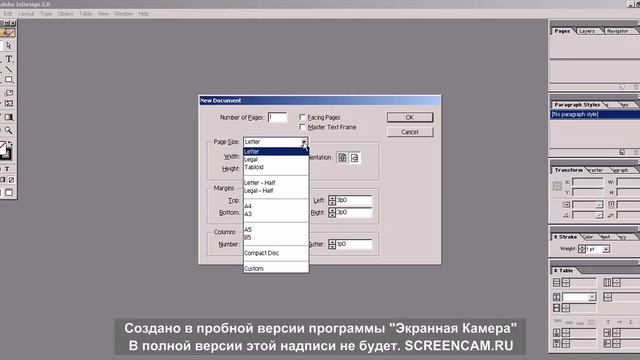This screenshot has height=360, width=640.
Task: Click number of rows icon in Table panel
Action: coord(556,282)
